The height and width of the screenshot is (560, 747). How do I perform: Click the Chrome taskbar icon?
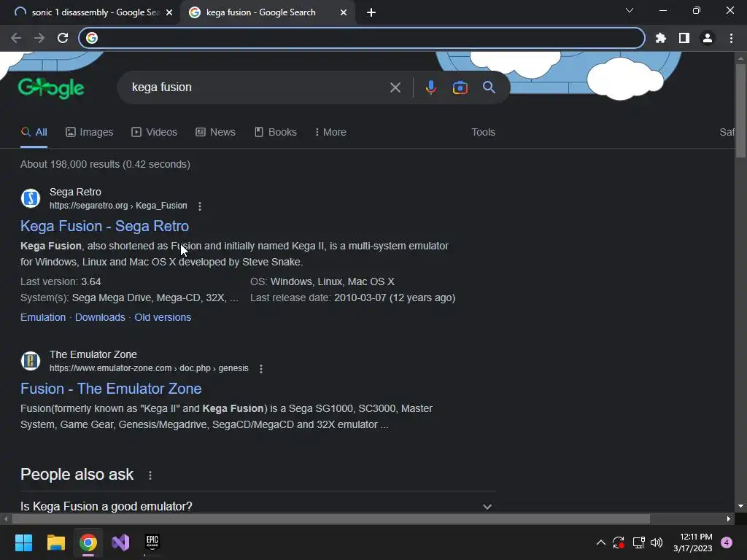tap(88, 542)
